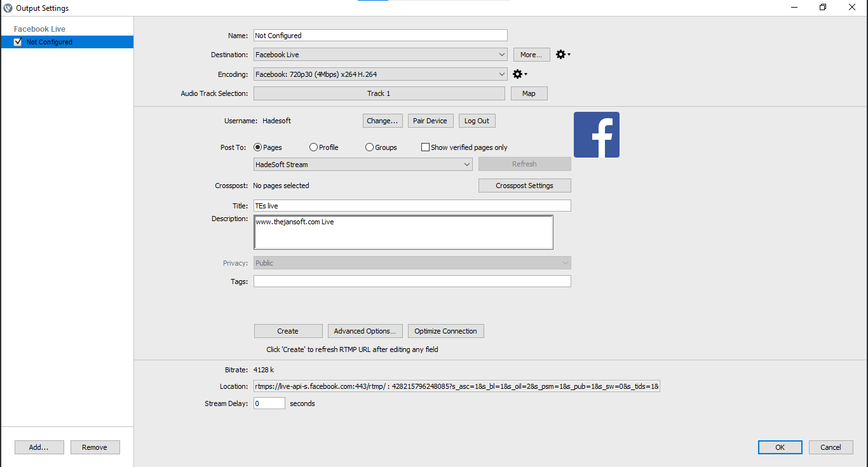Click the Wirecast icon in the title bar
This screenshot has height=467, width=868.
8,8
